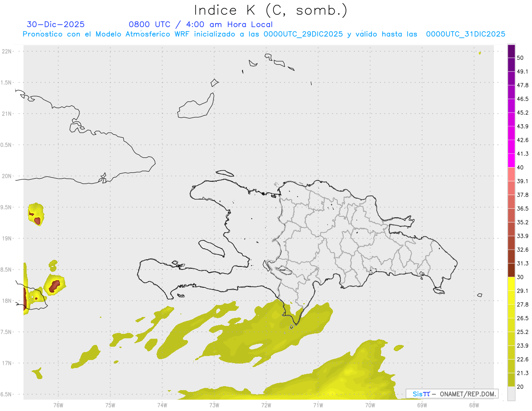
Task: Click the magenta swatch between 40 and 41.3
Action: (511, 160)
